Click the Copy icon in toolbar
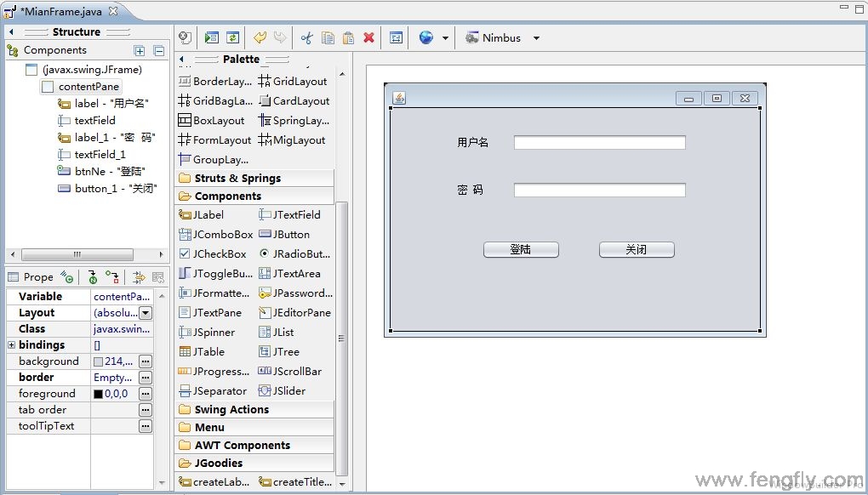868x495 pixels. [x=328, y=37]
